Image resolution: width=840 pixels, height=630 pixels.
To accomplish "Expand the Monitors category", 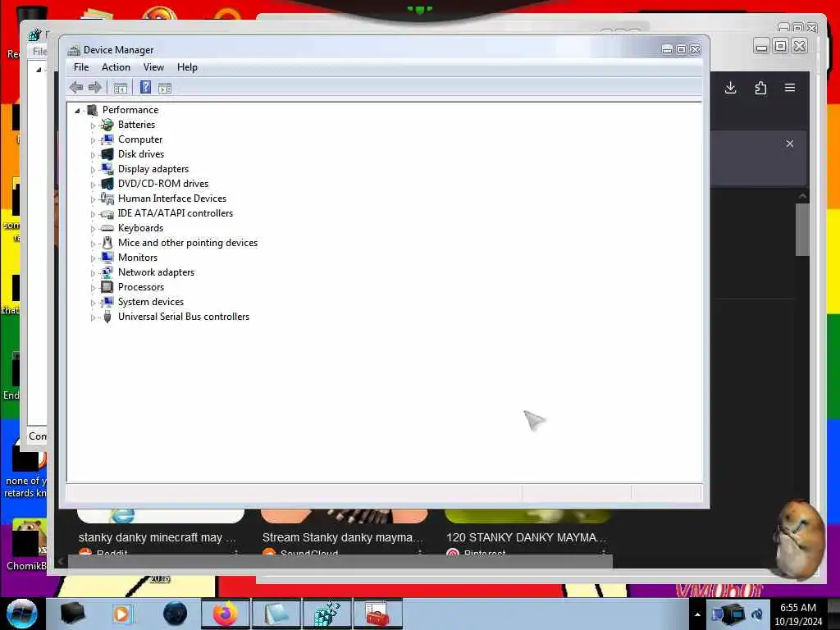I will point(93,258).
